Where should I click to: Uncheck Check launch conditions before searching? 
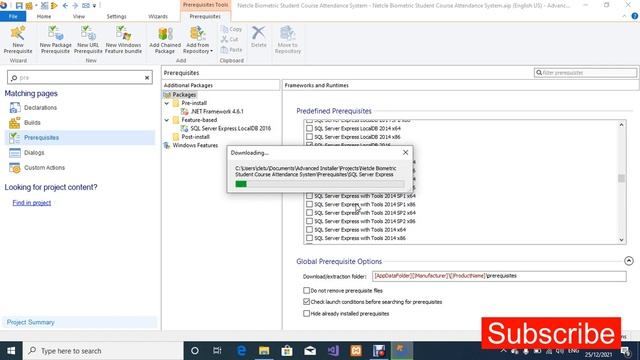pos(306,302)
